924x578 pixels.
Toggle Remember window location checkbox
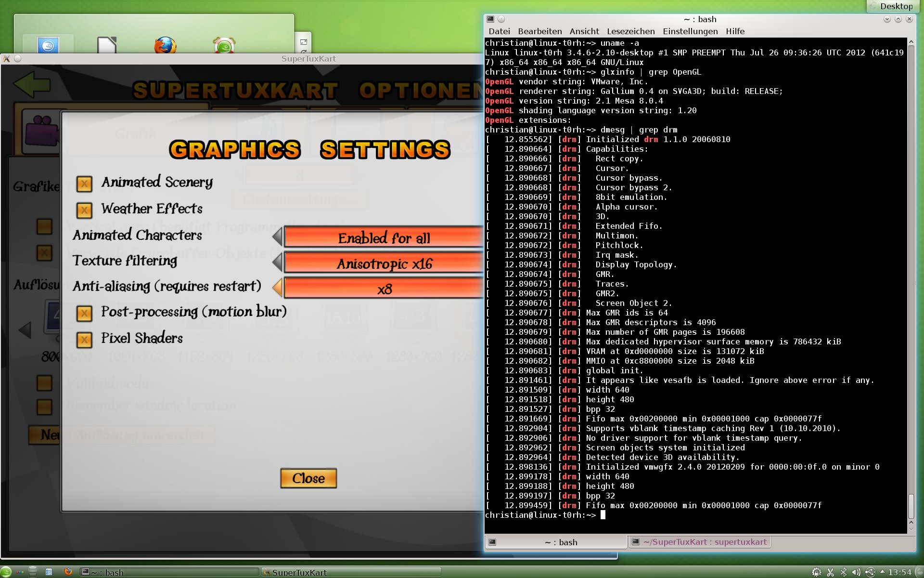(44, 407)
